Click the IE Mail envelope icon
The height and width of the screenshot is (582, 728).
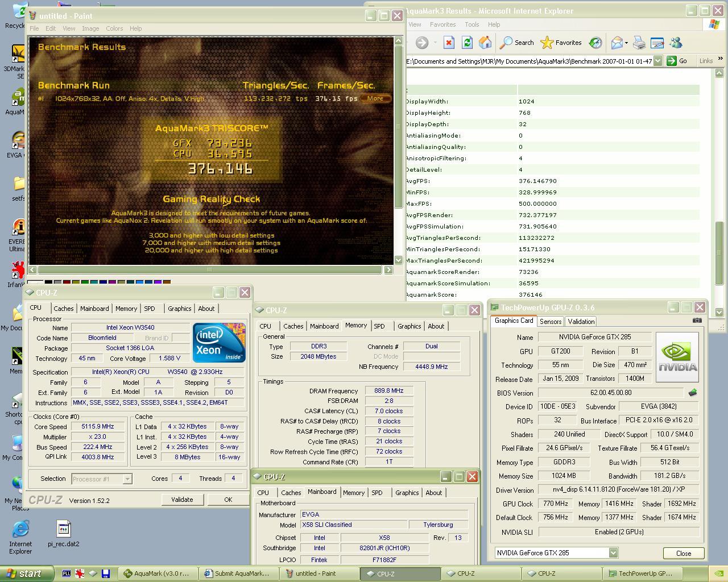pos(617,43)
